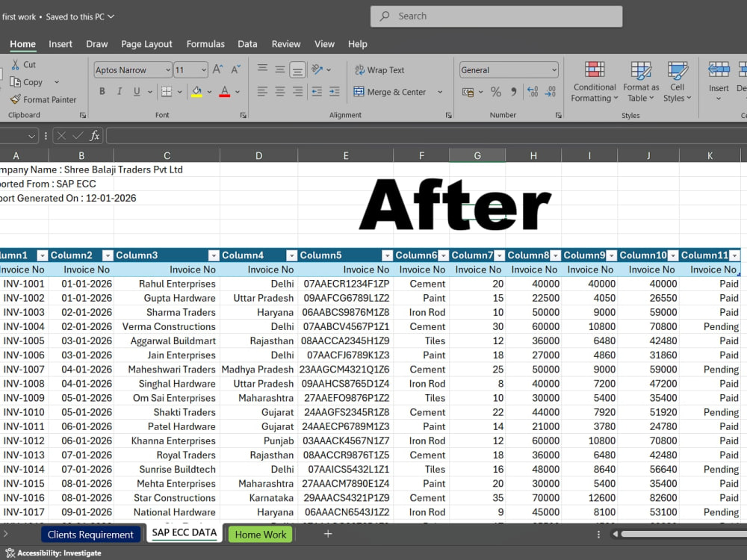Open the Formulas ribbon tab
This screenshot has width=747, height=560.
205,44
